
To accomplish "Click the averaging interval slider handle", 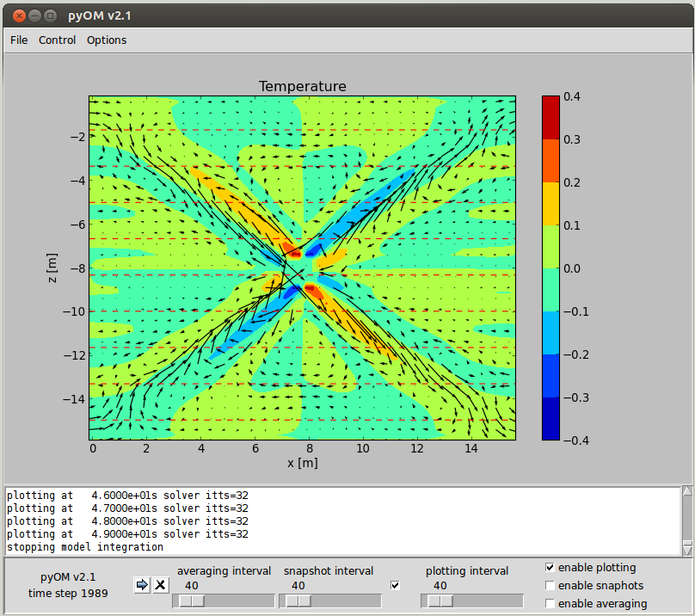I will click(190, 601).
